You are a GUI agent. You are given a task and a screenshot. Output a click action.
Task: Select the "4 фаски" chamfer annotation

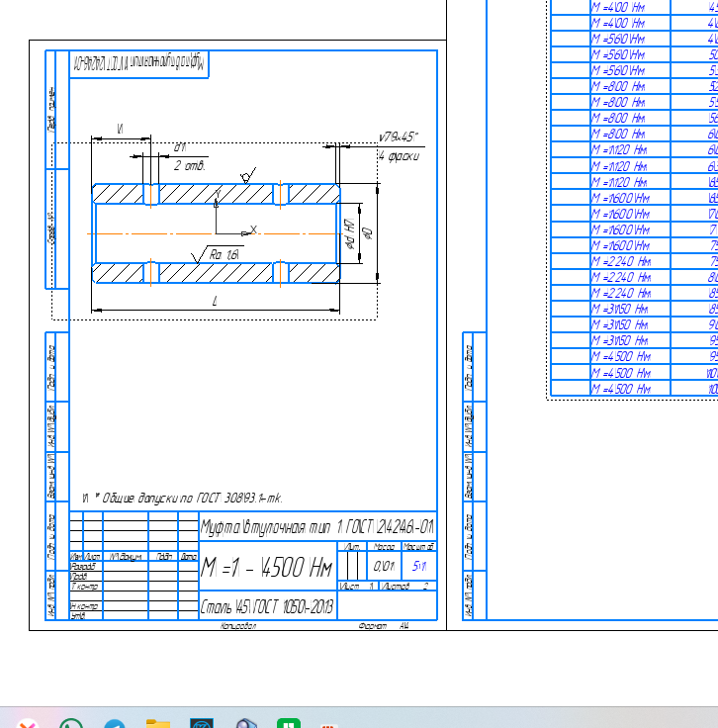click(x=400, y=156)
